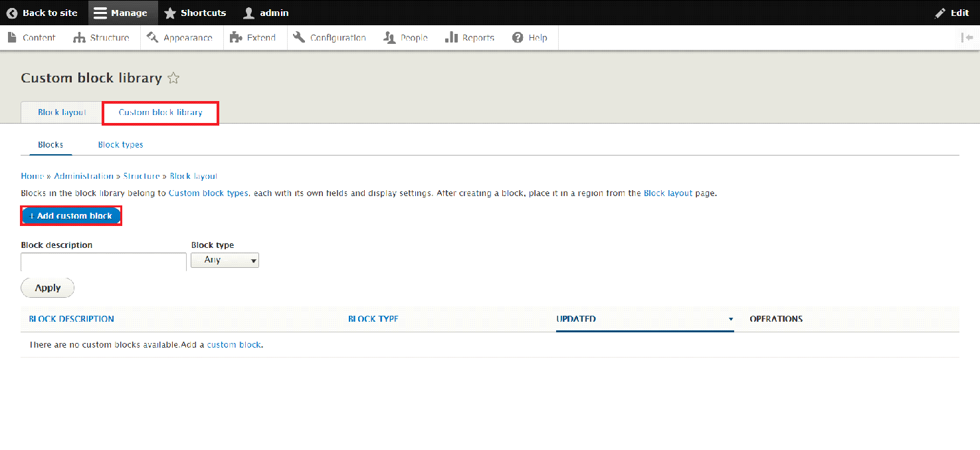Viewport: 980px width, 450px height.
Task: Open the Configuration admin menu
Action: point(330,38)
